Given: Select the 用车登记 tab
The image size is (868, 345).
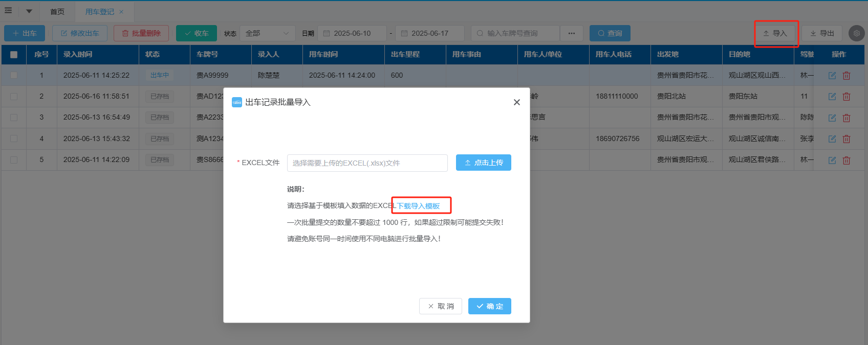Looking at the screenshot, I should click(x=99, y=12).
